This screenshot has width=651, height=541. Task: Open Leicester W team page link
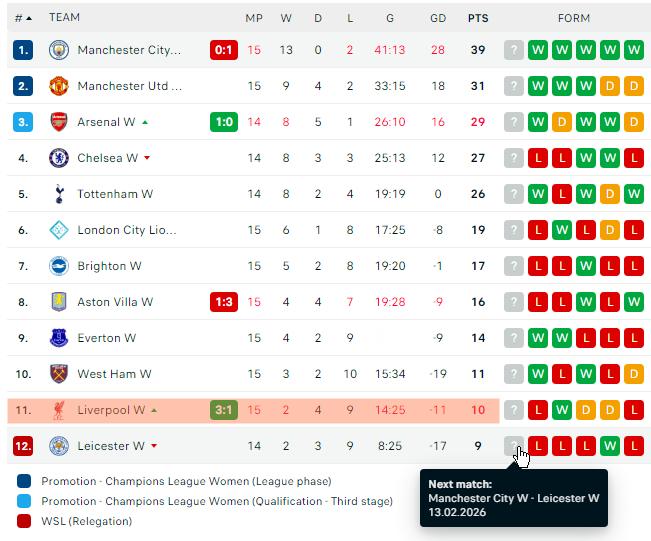110,446
